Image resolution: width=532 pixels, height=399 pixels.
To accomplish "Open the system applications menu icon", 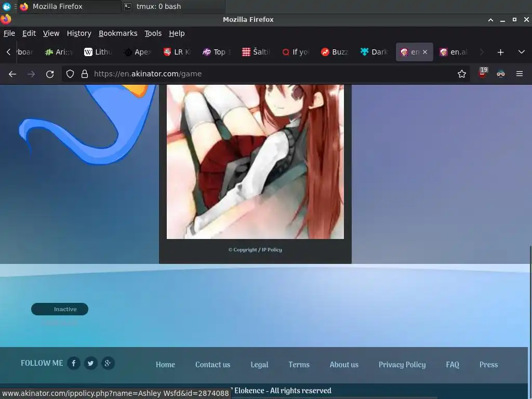I will [x=6, y=6].
